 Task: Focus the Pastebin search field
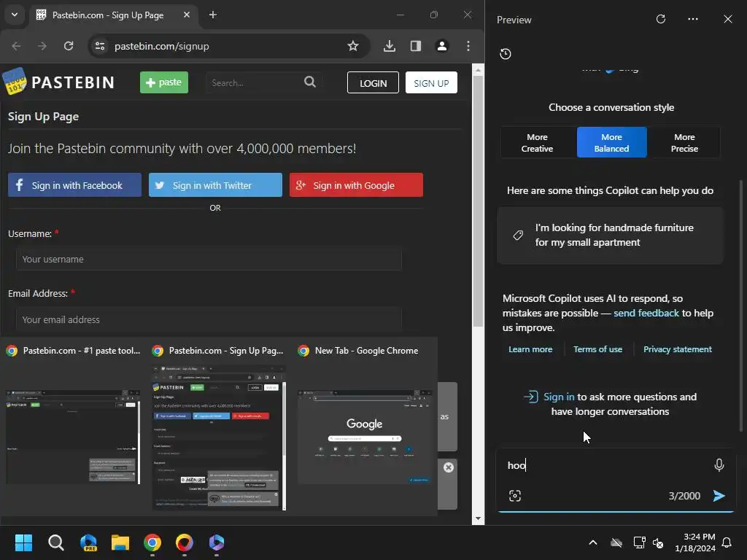(x=255, y=83)
